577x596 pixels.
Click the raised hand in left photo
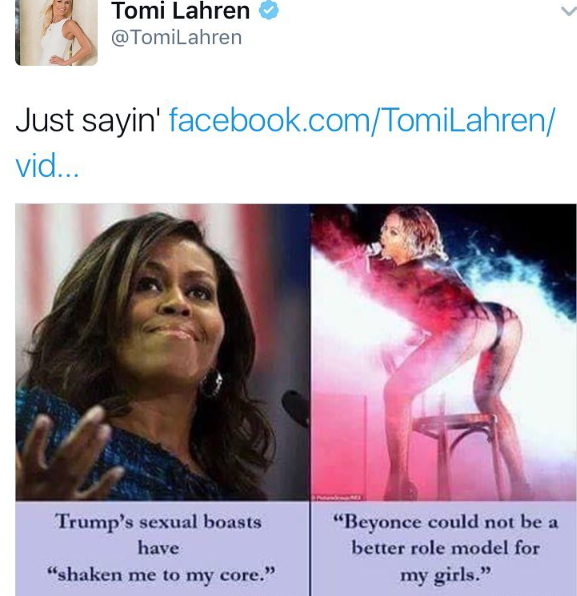(63, 454)
